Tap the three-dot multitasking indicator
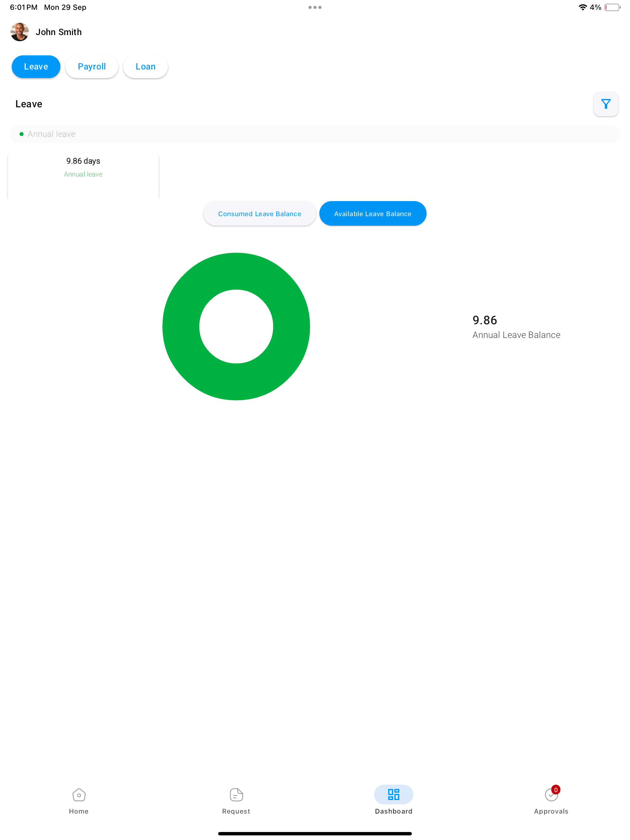The image size is (630, 840). coord(315,7)
